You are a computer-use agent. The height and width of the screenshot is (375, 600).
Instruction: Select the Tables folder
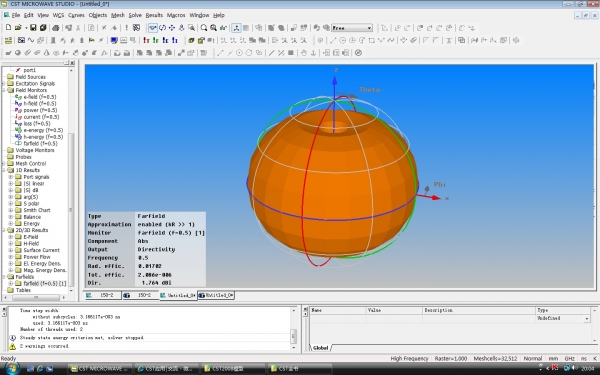(23, 290)
